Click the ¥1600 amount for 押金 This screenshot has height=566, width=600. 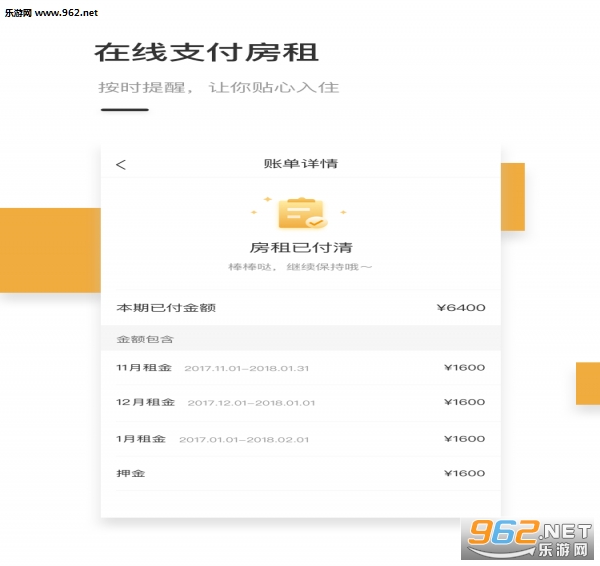pyautogui.click(x=464, y=473)
